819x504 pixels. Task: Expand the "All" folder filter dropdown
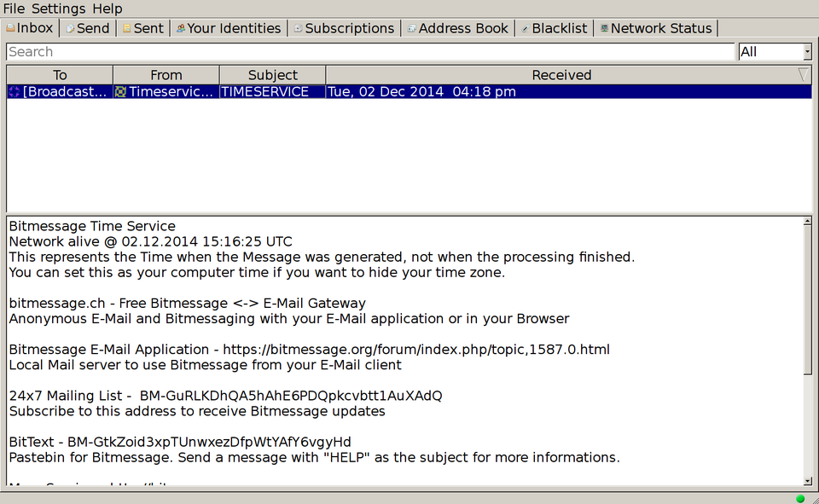[x=807, y=51]
